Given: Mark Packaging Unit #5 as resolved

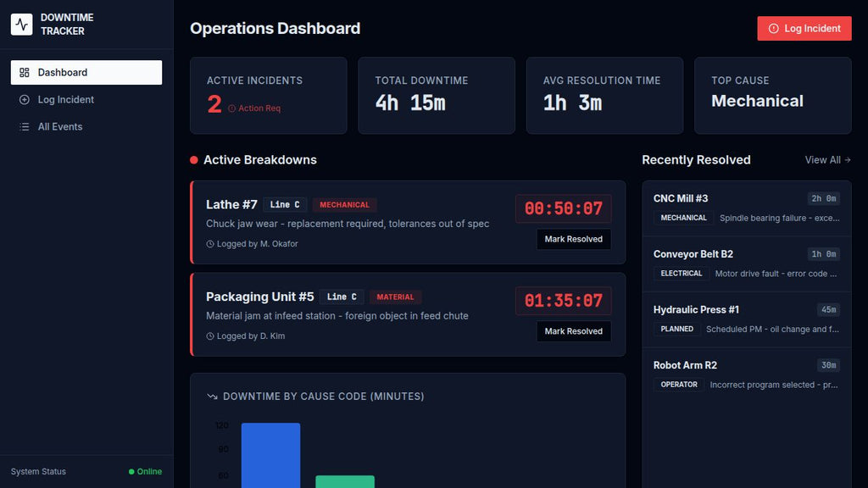Looking at the screenshot, I should [x=574, y=330].
